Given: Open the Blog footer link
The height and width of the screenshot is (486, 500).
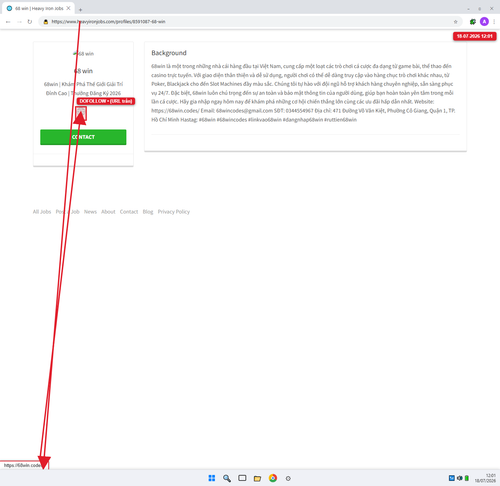Looking at the screenshot, I should pos(148,212).
